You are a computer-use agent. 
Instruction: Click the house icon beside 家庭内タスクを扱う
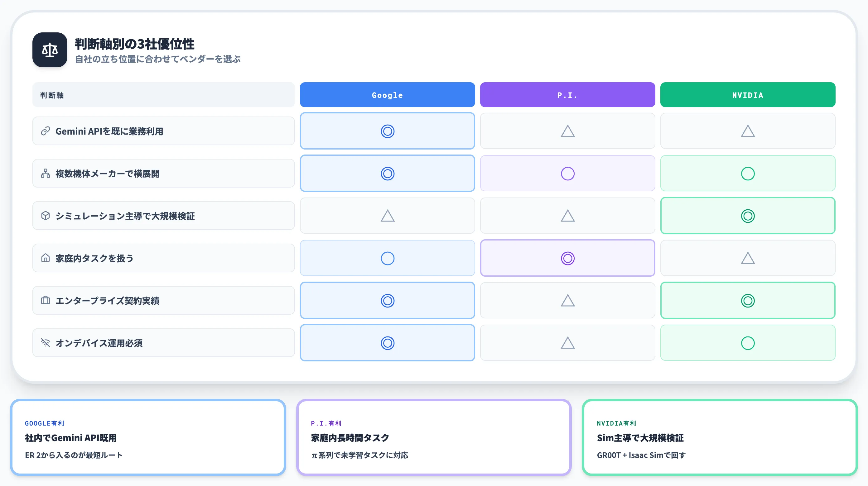click(x=46, y=258)
